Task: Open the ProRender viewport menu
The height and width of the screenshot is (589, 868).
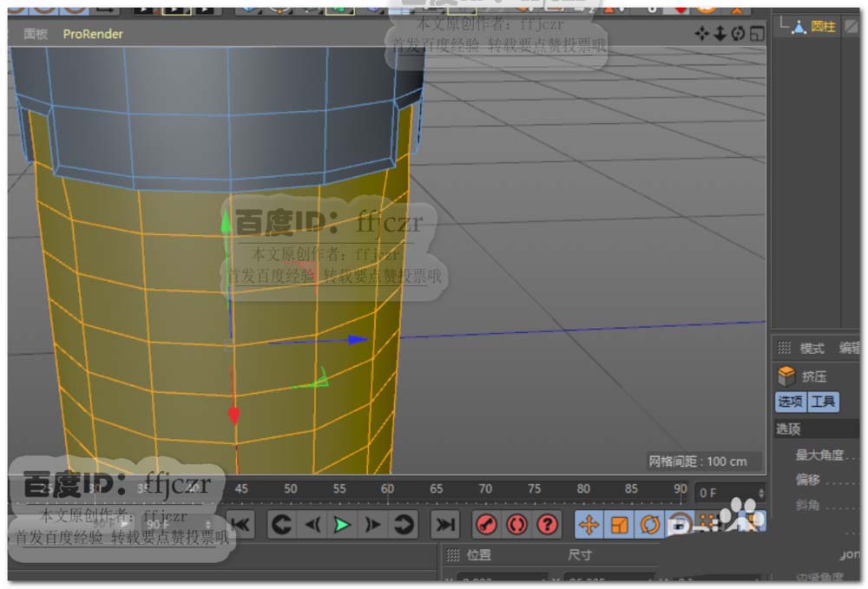Action: pyautogui.click(x=93, y=34)
